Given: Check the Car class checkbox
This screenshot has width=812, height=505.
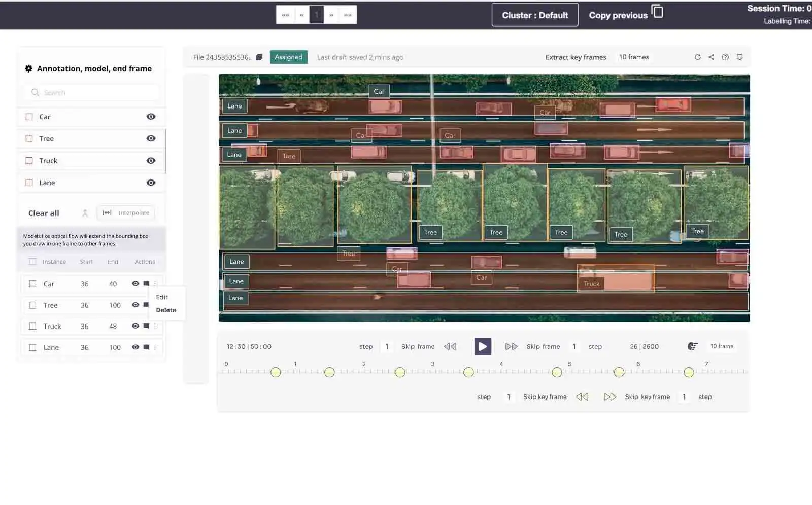Looking at the screenshot, I should (29, 116).
